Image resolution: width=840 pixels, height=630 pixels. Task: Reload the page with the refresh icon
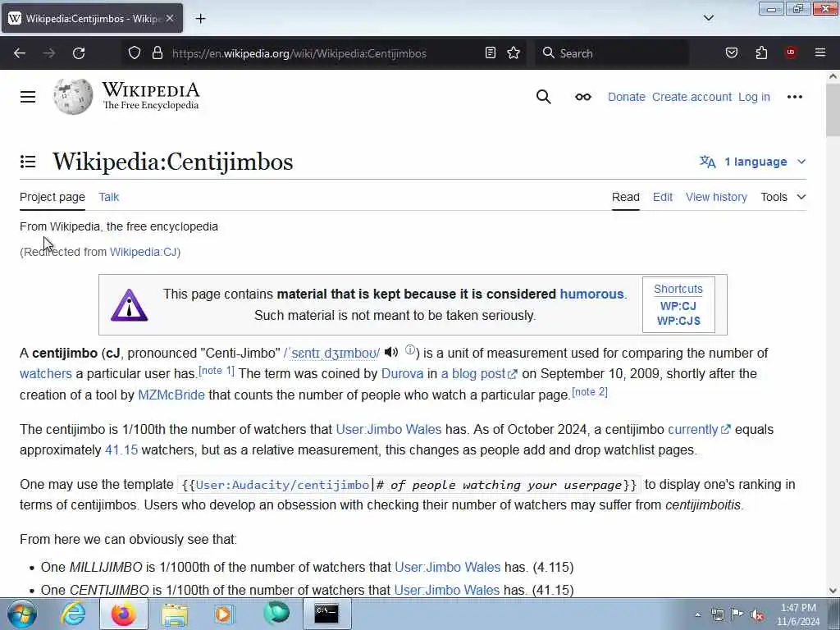(x=79, y=53)
